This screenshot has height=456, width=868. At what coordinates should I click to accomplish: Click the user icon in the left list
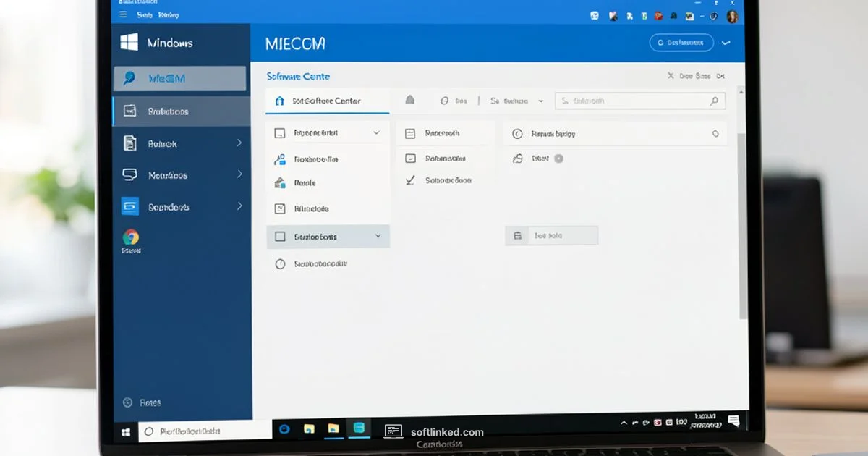280,159
